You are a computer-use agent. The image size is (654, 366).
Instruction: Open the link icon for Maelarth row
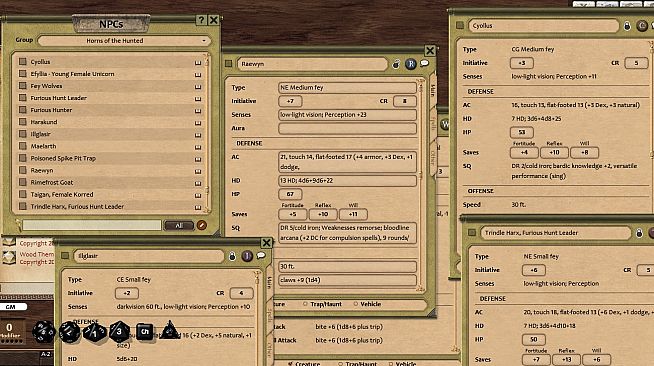pyautogui.click(x=198, y=147)
